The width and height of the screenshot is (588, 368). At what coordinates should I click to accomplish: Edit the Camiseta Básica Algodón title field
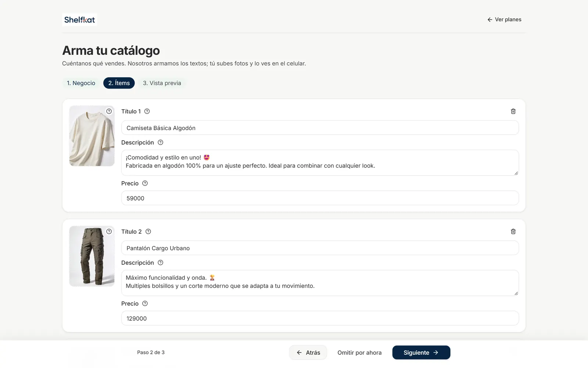click(320, 128)
